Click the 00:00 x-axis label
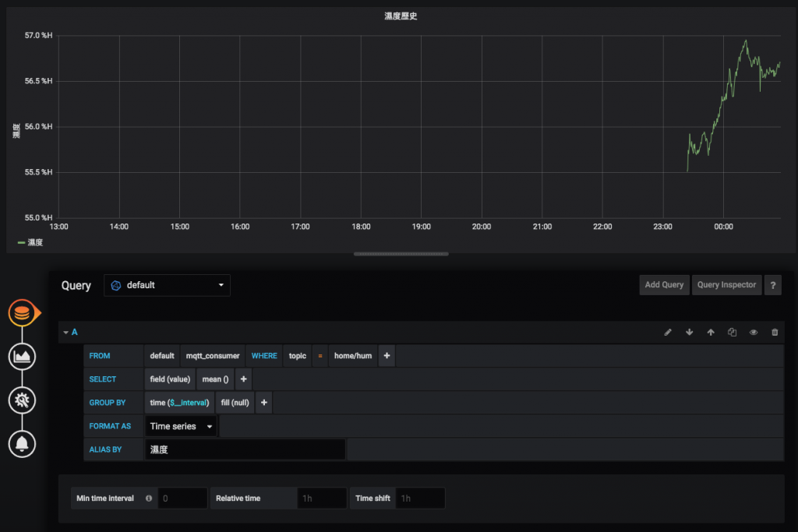 (723, 227)
